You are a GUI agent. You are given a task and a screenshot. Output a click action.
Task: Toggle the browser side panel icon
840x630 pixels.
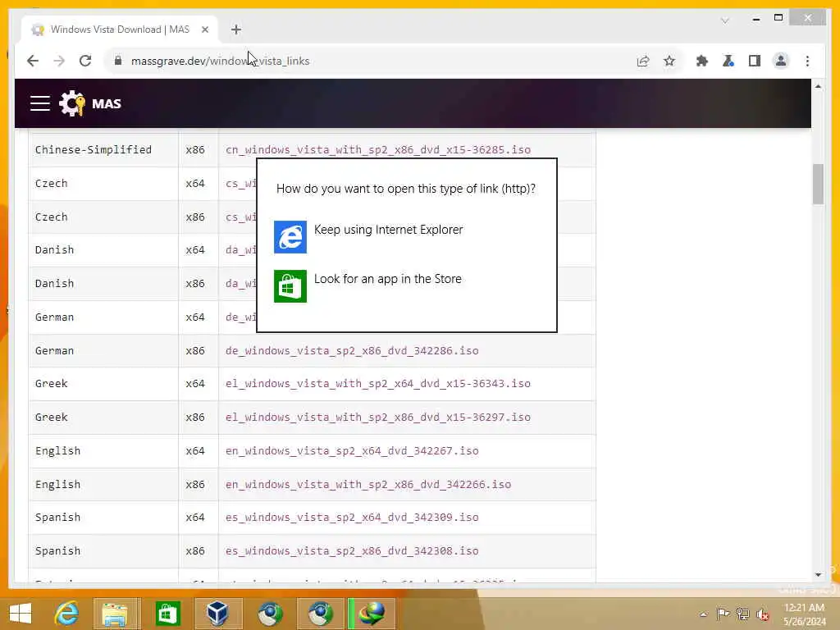click(x=755, y=61)
